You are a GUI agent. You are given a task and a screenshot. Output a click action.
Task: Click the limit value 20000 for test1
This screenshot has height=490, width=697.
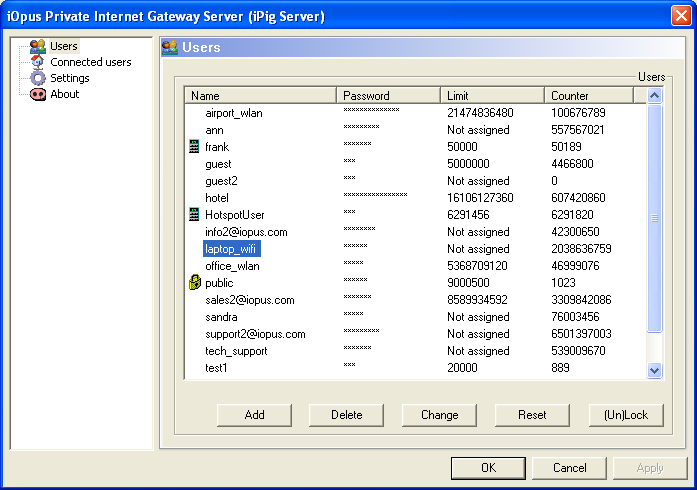coord(462,367)
